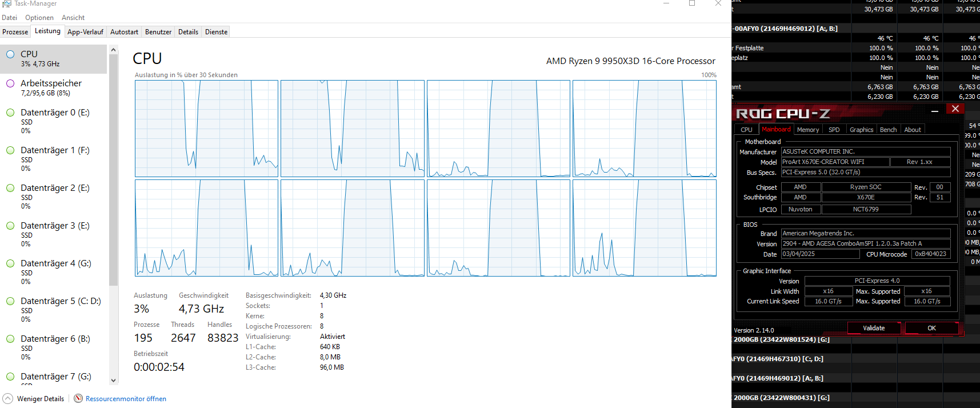
Task: Select Datenträger 2 (E:) entry
Action: [x=54, y=197]
